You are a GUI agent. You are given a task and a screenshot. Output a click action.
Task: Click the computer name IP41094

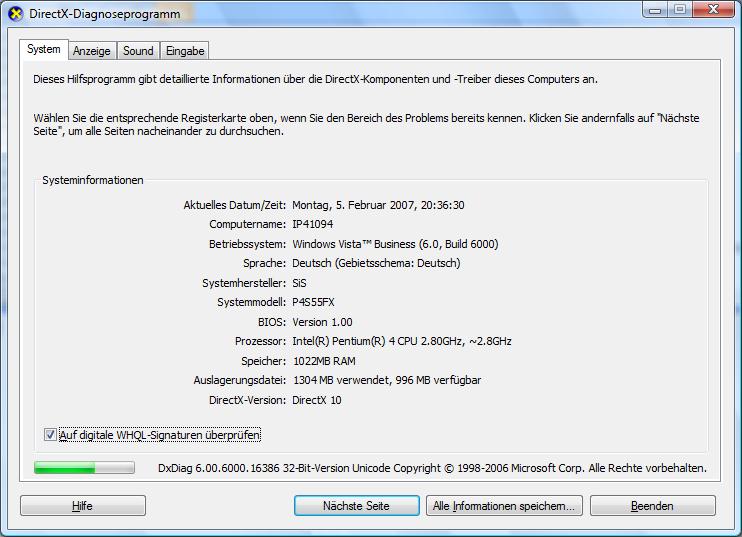312,224
